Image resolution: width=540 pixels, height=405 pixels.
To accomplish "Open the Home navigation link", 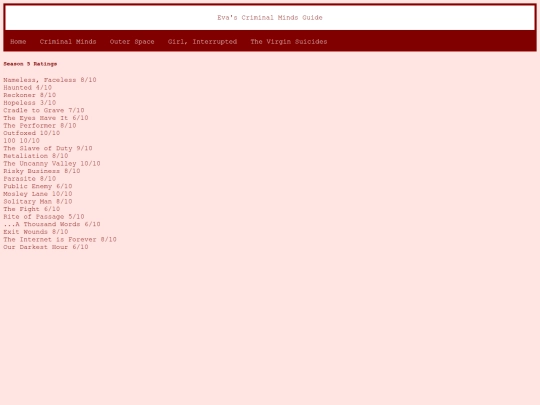I will pos(18,42).
